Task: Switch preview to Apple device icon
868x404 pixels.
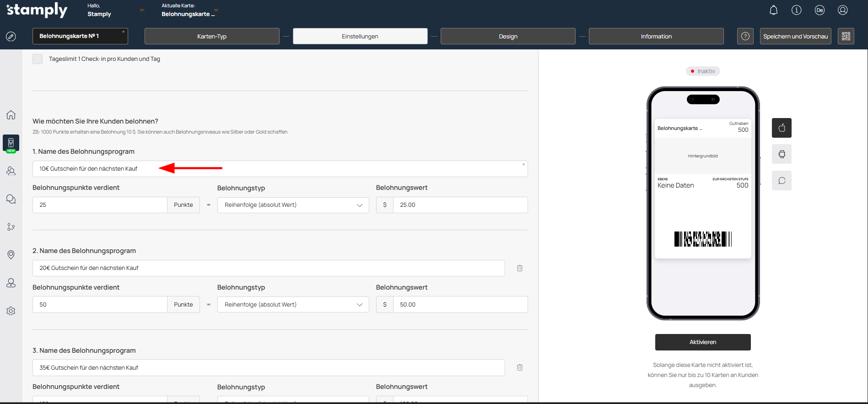Action: click(782, 128)
